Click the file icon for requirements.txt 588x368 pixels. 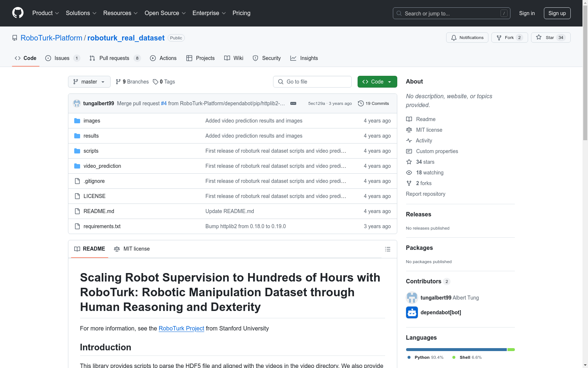77,226
